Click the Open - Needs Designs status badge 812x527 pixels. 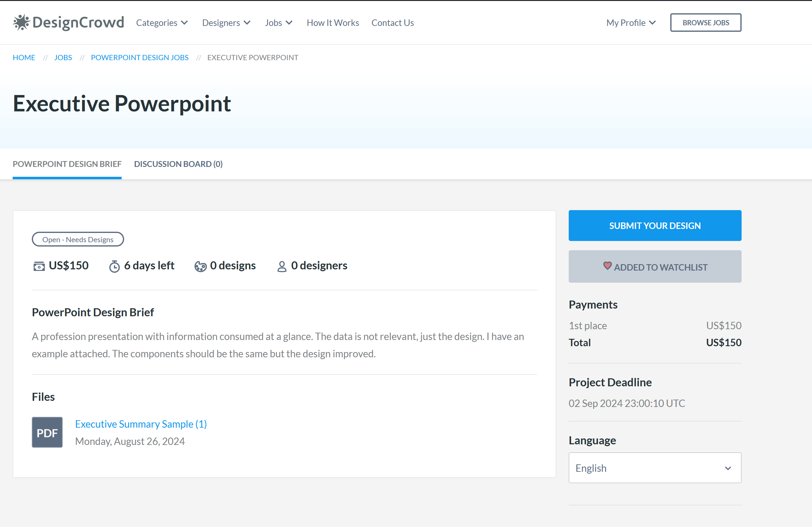[x=78, y=239]
